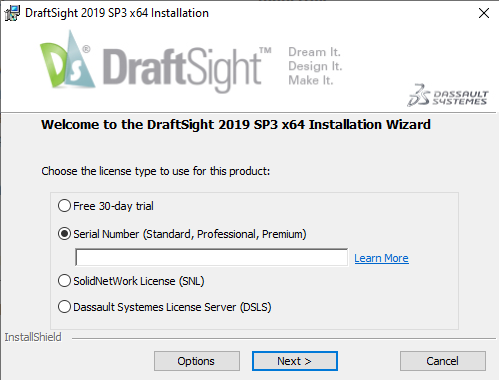Viewport: 499px width, 380px height.
Task: Click the serial number input field
Action: 212,257
